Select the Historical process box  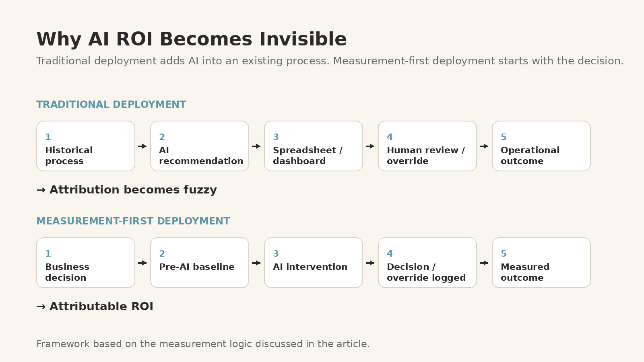86,146
